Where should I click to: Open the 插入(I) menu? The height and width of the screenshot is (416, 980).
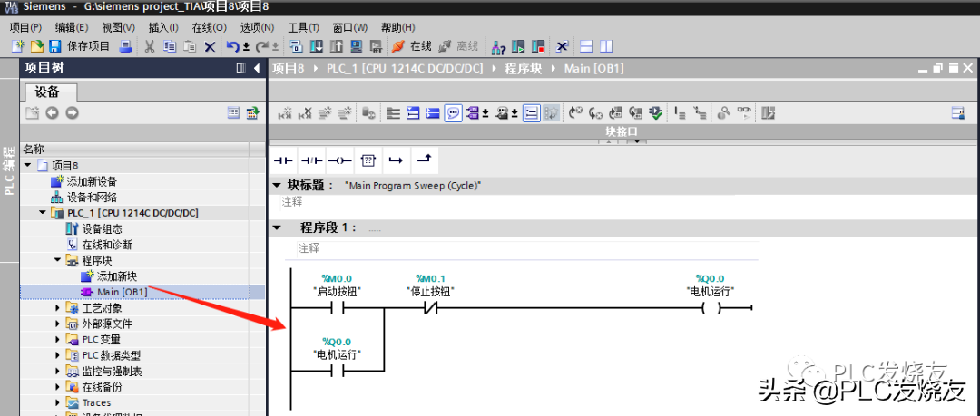click(x=163, y=27)
